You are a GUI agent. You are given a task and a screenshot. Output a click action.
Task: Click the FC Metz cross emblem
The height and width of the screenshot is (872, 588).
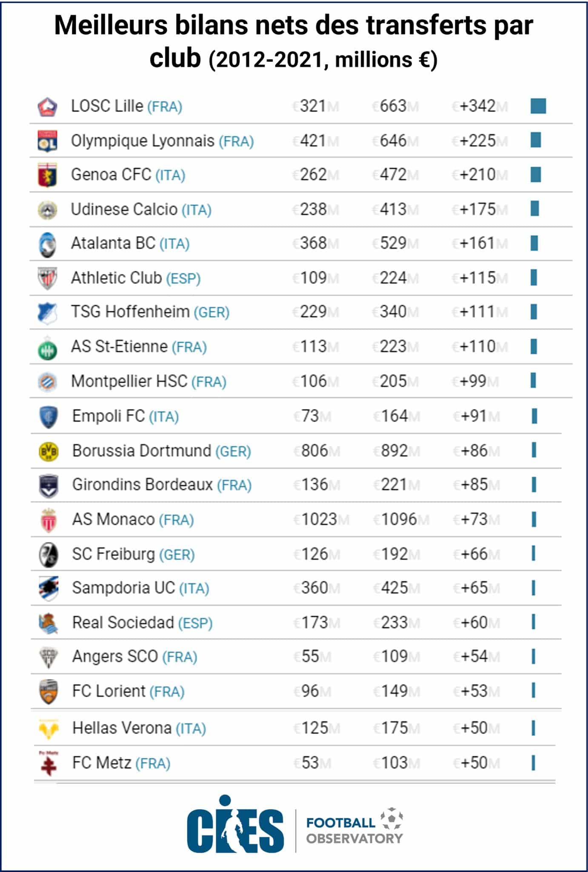[49, 763]
